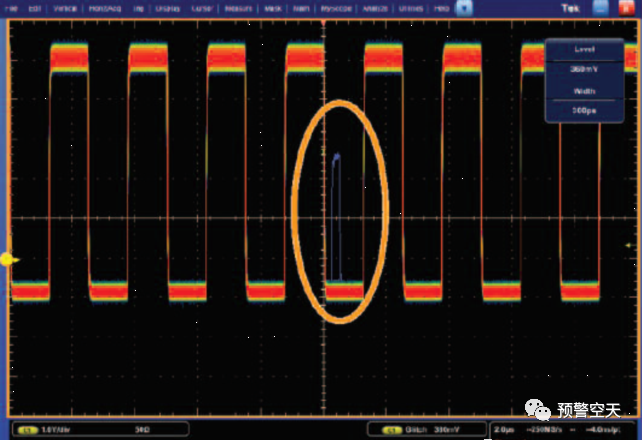Open the Help menu
The width and height of the screenshot is (642, 440).
pyautogui.click(x=441, y=8)
